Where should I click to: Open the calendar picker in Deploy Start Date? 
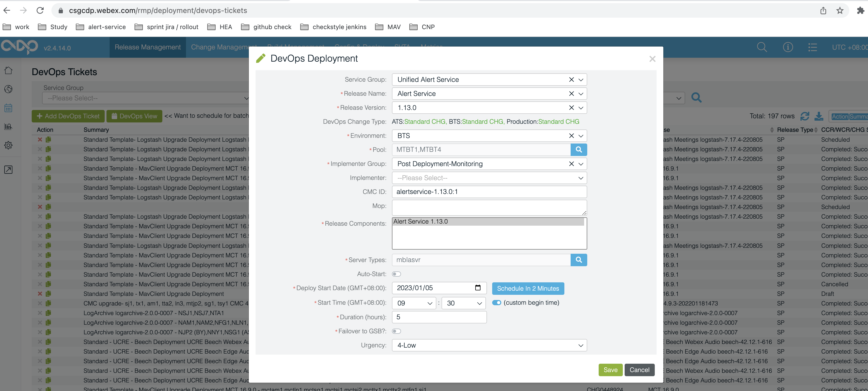(x=477, y=288)
